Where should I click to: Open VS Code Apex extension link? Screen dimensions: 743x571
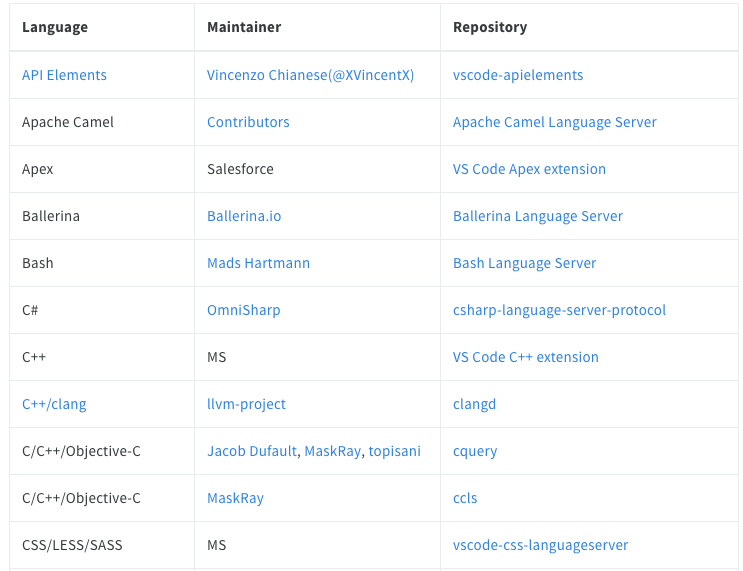[x=529, y=169]
